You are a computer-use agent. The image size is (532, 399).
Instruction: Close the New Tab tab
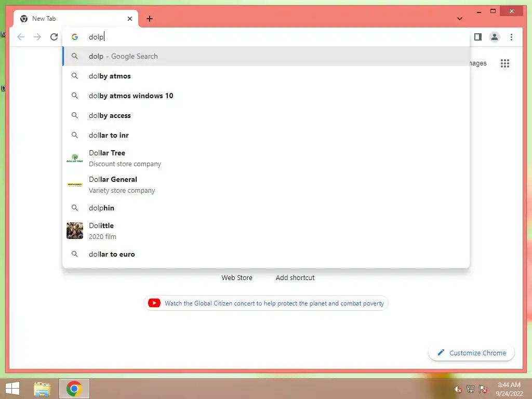129,19
